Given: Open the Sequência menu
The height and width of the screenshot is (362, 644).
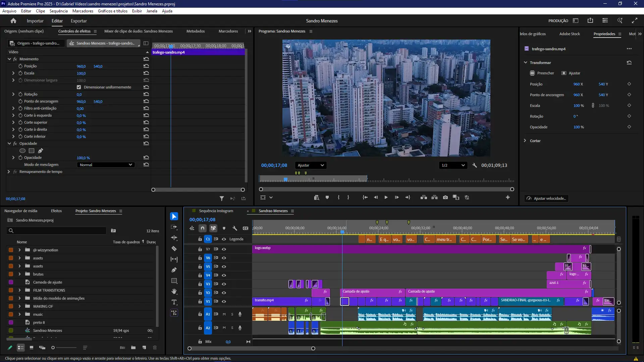Looking at the screenshot, I should (58, 11).
